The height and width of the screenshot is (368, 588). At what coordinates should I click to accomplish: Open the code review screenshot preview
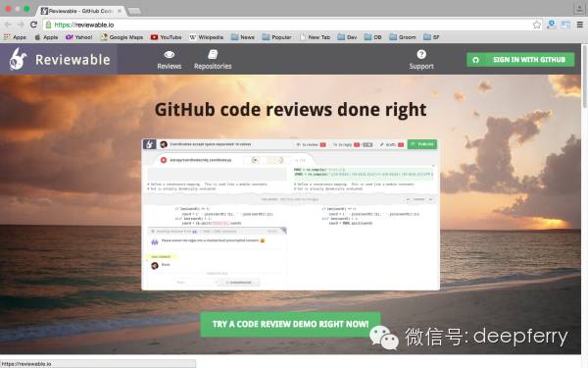(x=290, y=214)
